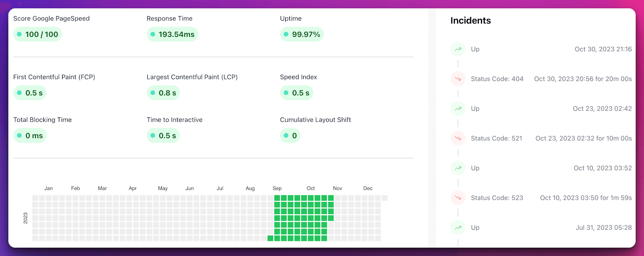Click the Sep month label on the heatmap
644x256 pixels.
pyautogui.click(x=277, y=188)
